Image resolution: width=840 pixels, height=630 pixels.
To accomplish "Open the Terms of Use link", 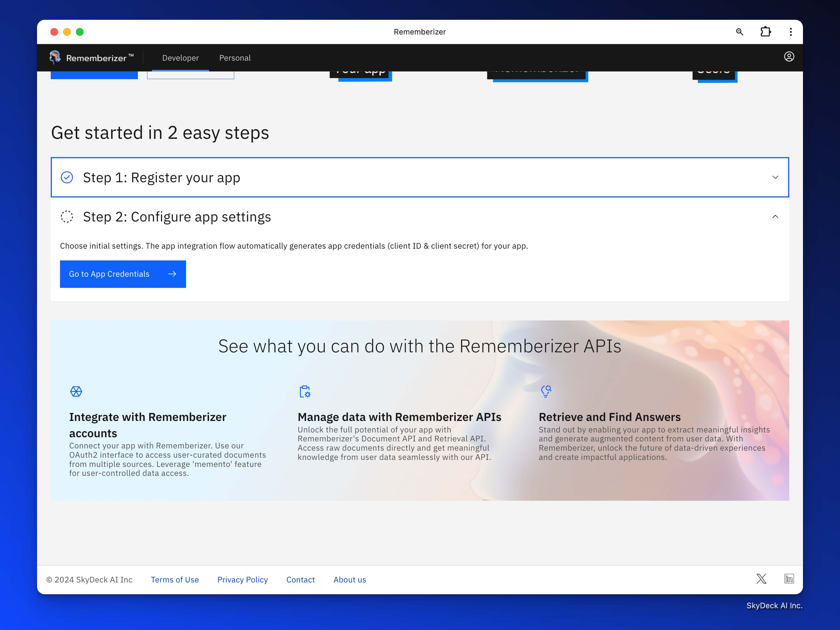I will coord(175,580).
